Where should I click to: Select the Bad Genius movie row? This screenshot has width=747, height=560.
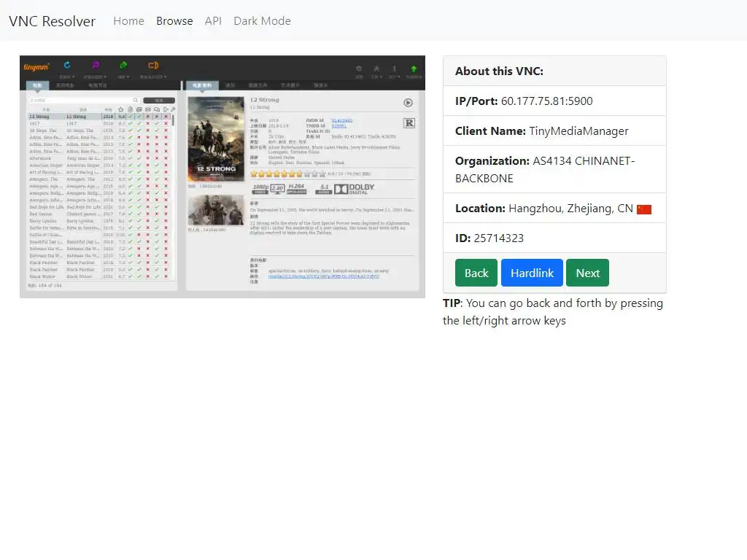coord(99,214)
